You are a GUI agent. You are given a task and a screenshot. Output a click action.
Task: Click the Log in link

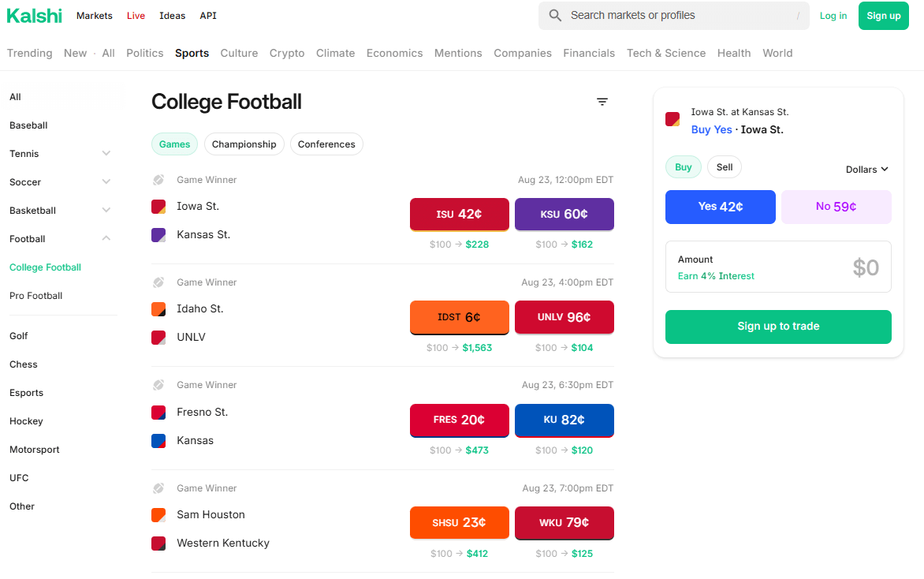point(833,16)
